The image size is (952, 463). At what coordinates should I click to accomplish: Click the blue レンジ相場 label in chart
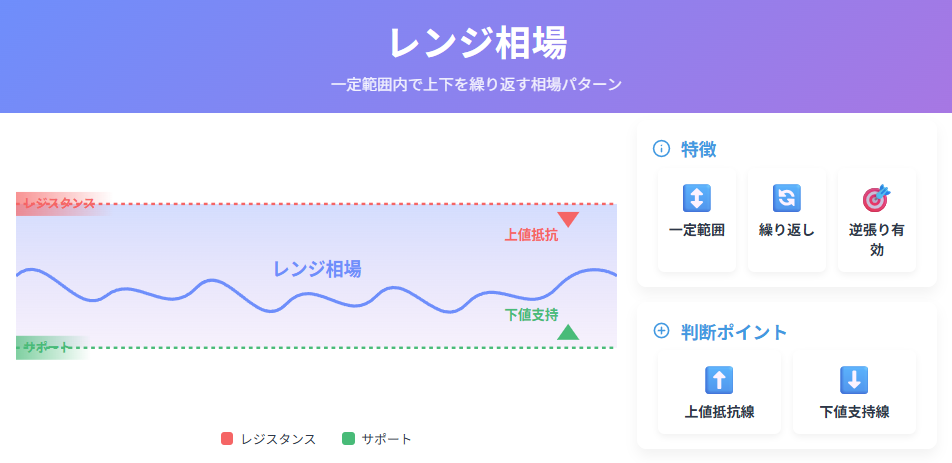coord(317,269)
